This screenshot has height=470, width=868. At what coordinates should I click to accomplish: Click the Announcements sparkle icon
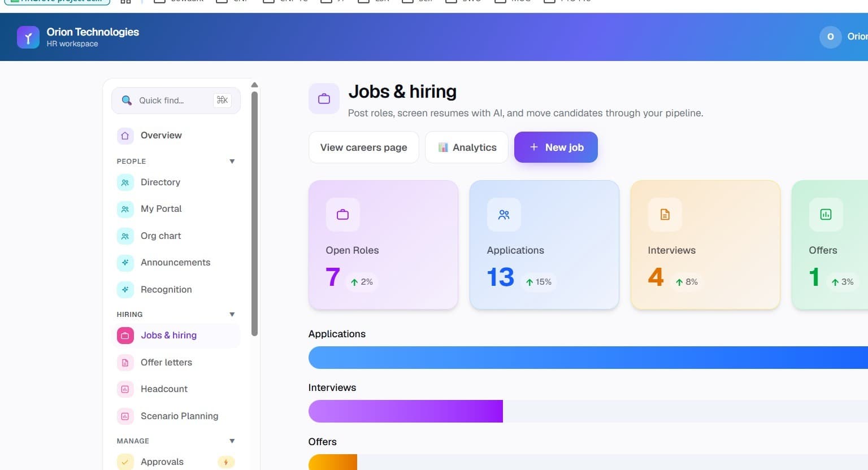click(x=125, y=263)
